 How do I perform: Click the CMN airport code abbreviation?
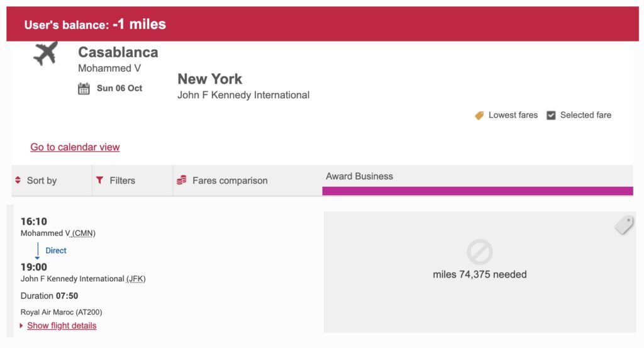(x=84, y=233)
